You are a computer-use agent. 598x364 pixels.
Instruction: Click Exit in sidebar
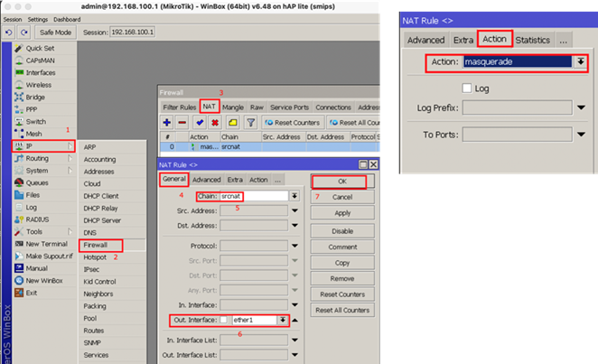[32, 293]
